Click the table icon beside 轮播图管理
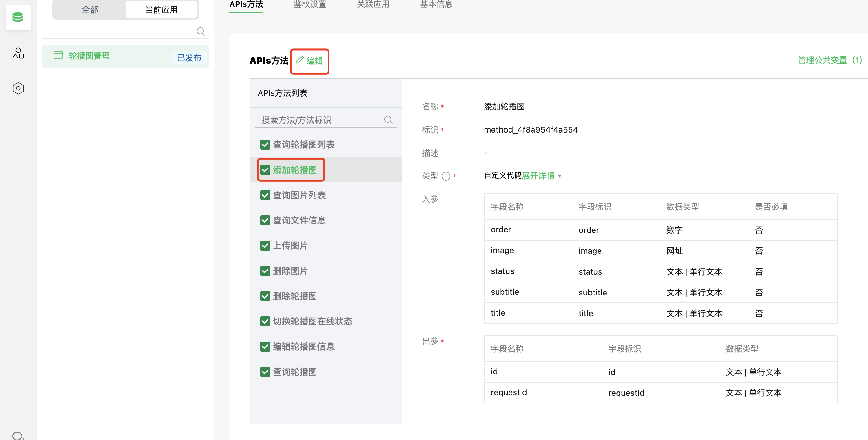This screenshot has height=440, width=868. tap(58, 55)
